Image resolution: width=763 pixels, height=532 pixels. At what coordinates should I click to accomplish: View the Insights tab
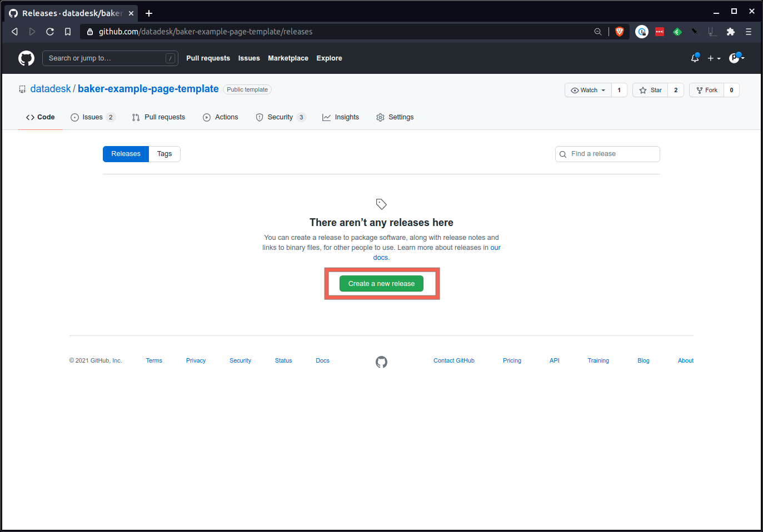point(341,117)
